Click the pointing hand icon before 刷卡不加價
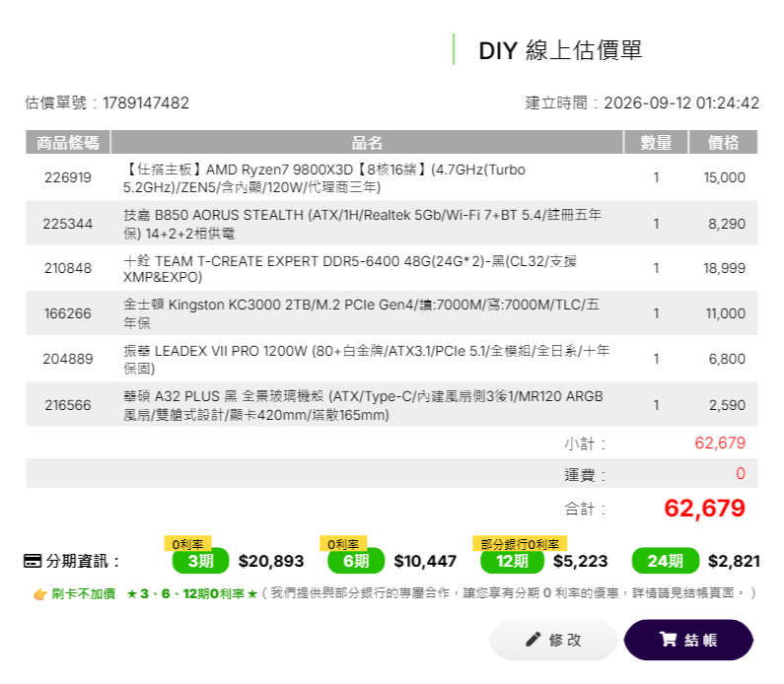Screen dimensions: 784x684 (39, 594)
